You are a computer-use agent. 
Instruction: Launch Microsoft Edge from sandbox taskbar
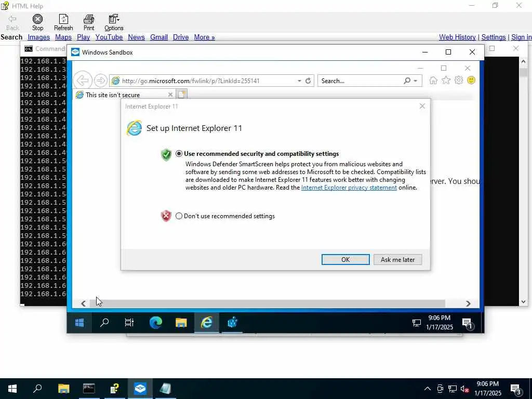[x=156, y=322]
